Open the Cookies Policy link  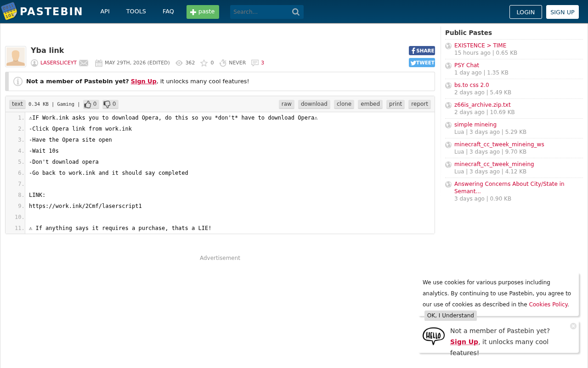(548, 305)
